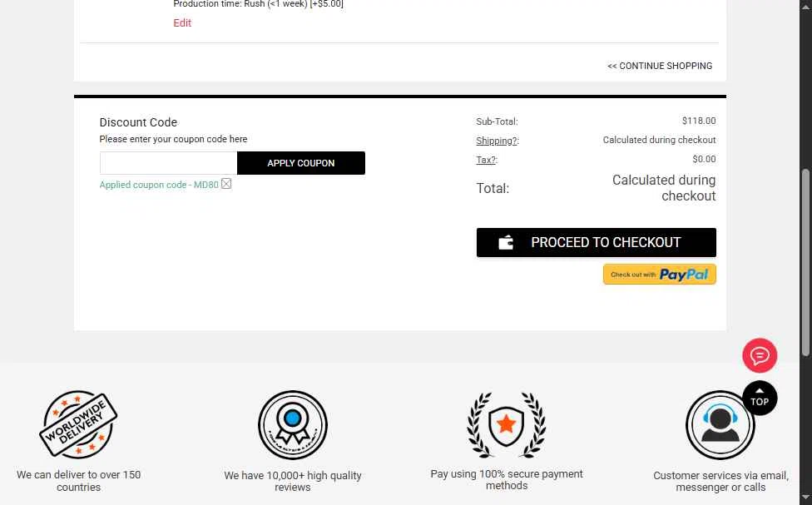This screenshot has width=812, height=505.
Task: Click the Total: label
Action: pos(493,188)
